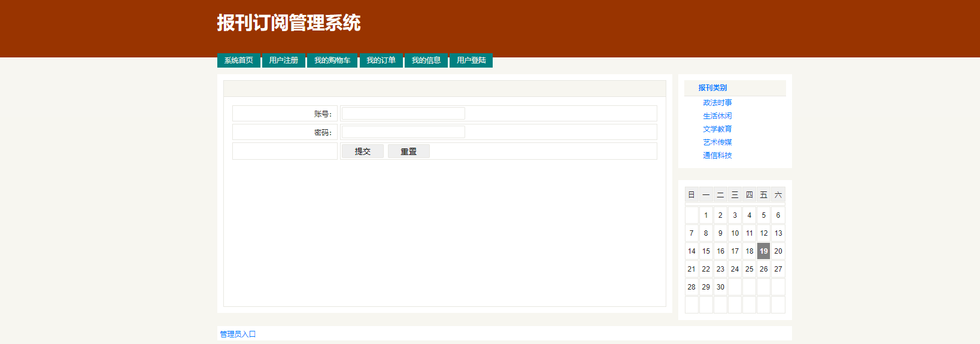Select calendar day 17

735,251
